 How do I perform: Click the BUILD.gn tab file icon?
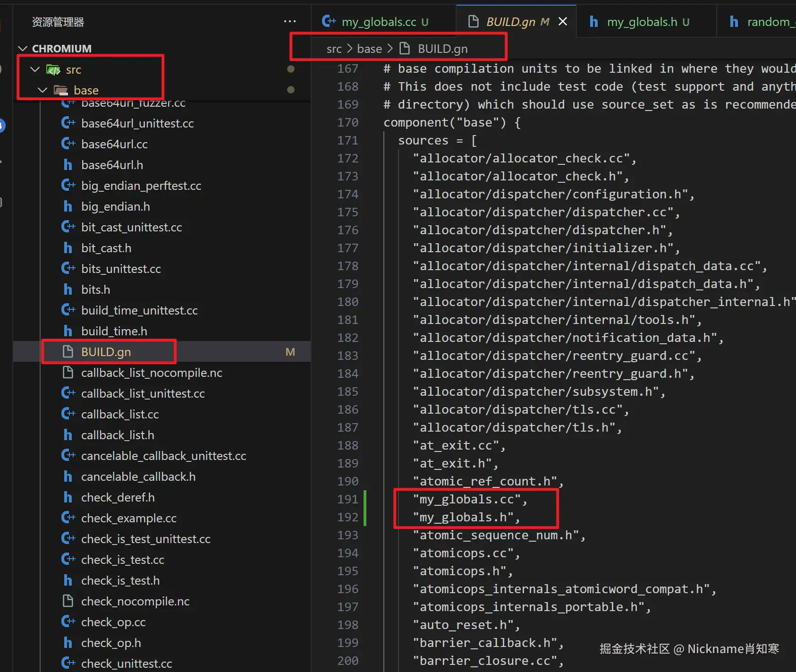tap(473, 22)
